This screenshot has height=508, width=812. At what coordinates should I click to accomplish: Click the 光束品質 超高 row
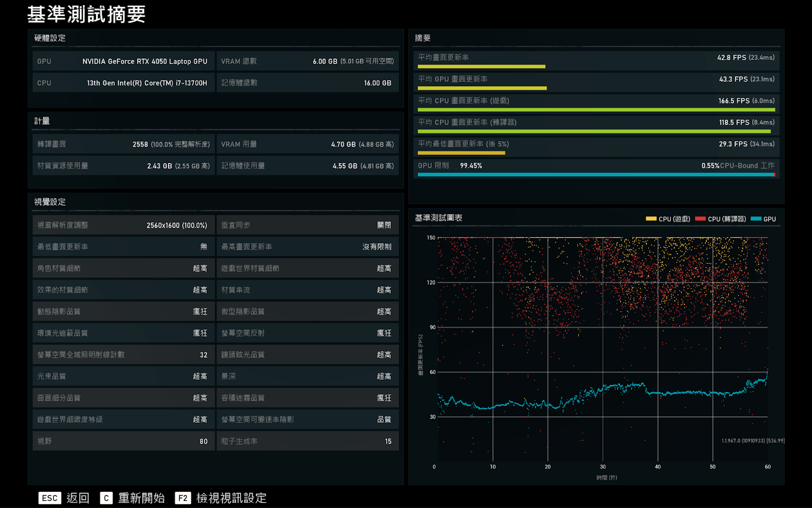coord(123,376)
